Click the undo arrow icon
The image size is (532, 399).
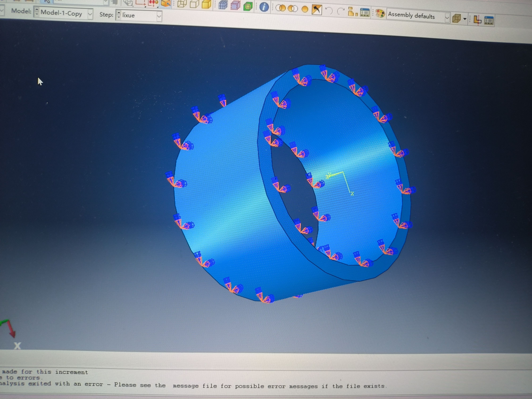tap(329, 11)
